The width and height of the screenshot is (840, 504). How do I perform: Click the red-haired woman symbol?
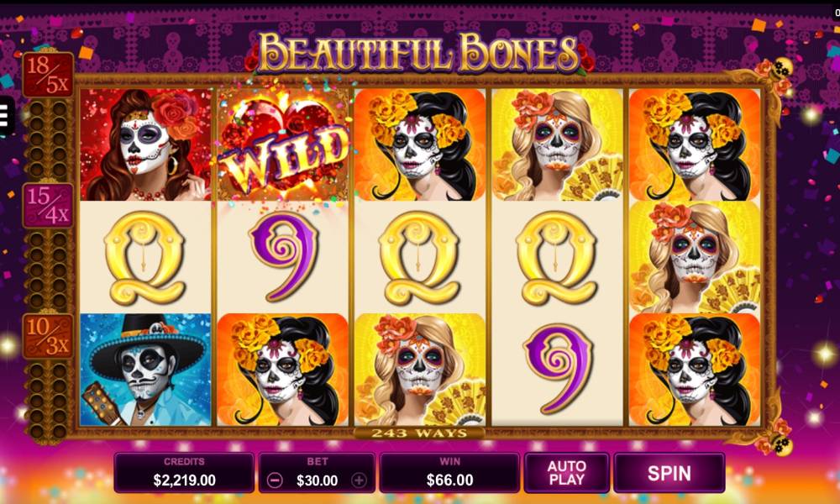click(145, 144)
